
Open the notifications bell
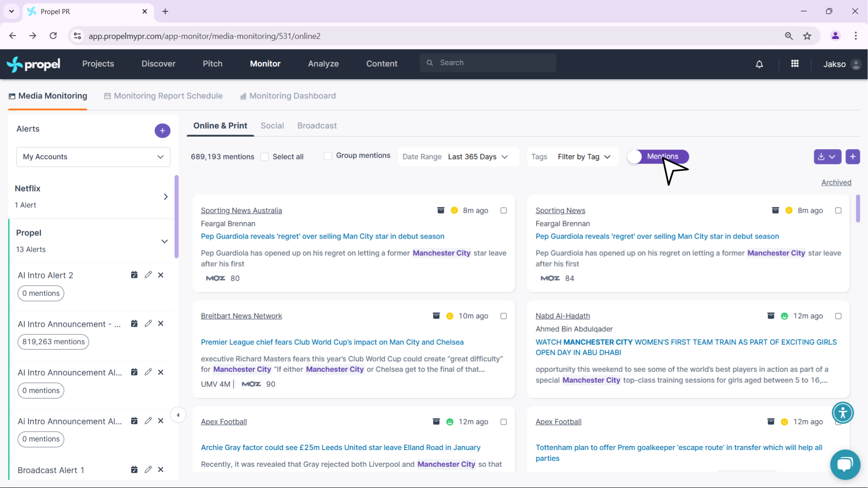pyautogui.click(x=759, y=64)
